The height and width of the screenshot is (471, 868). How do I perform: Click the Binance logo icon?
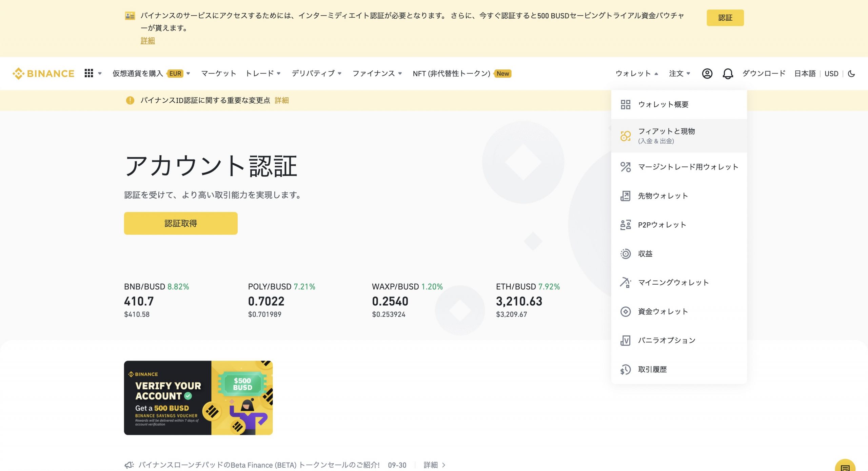[x=19, y=74]
